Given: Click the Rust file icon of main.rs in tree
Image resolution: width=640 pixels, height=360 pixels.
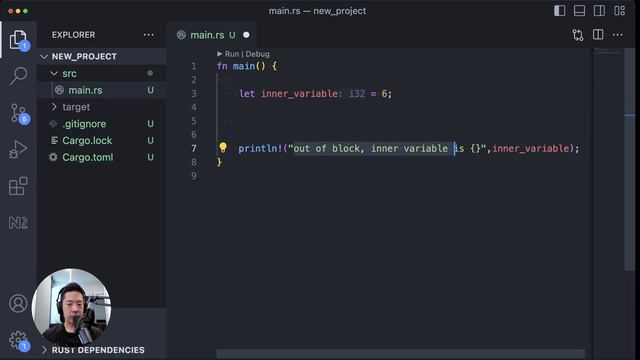Looking at the screenshot, I should coord(59,90).
